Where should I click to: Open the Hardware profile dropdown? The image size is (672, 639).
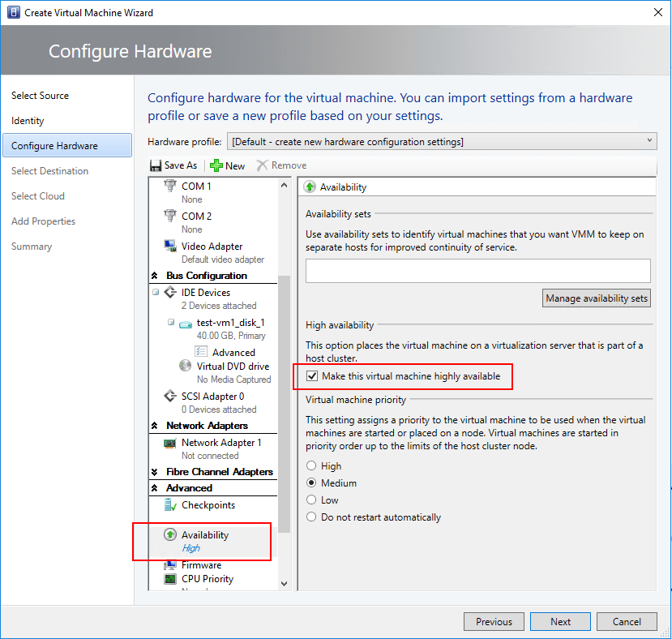pyautogui.click(x=650, y=139)
